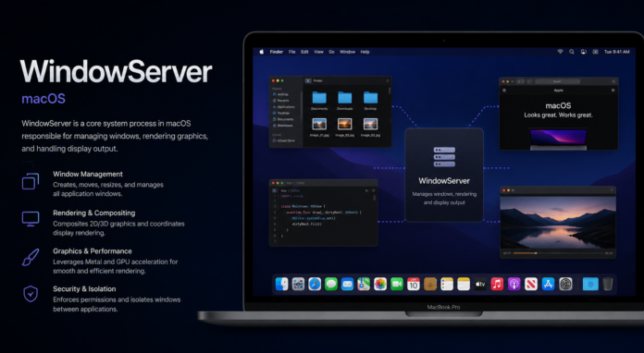This screenshot has width=644, height=353.
Task: Open the View menu
Action: pos(318,52)
